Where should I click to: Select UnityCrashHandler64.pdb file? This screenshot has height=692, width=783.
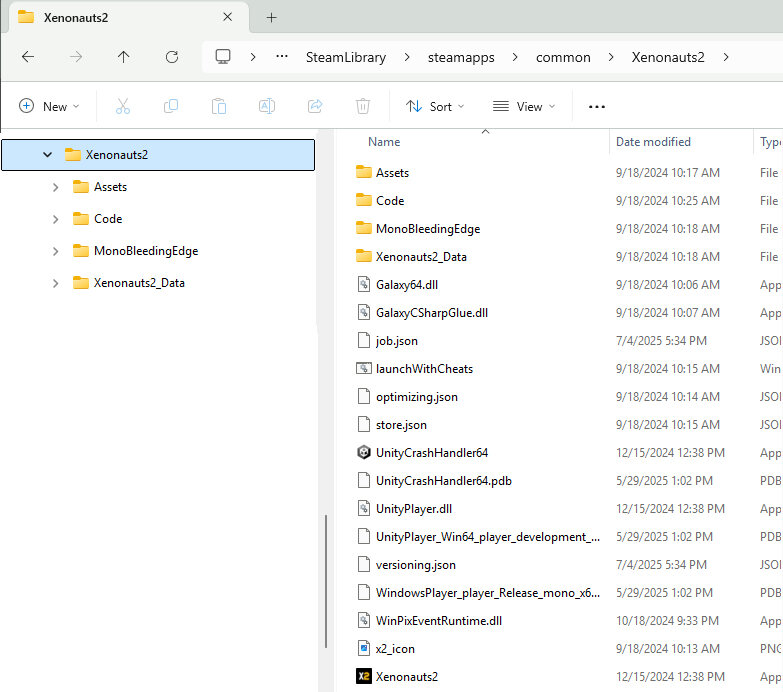coord(443,480)
